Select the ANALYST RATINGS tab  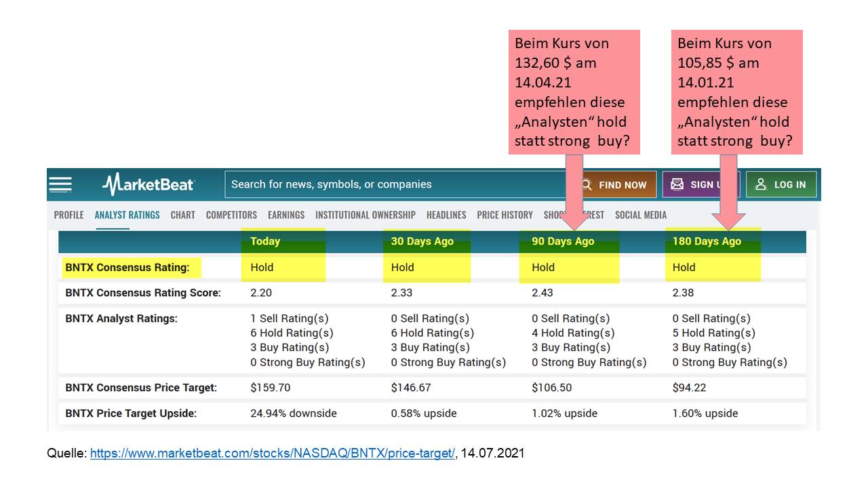tap(127, 215)
